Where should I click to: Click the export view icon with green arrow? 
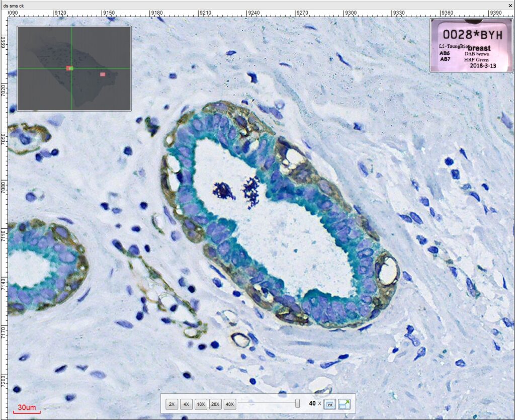[345, 404]
